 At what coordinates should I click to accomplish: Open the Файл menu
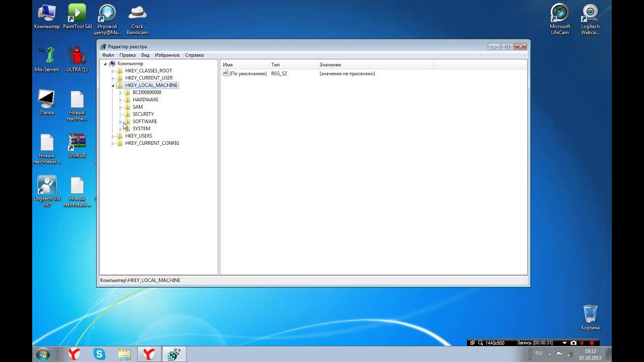[108, 55]
